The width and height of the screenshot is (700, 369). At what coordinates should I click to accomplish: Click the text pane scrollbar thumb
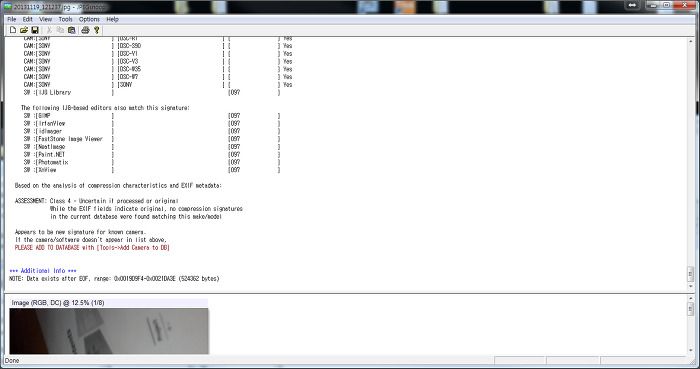[691, 273]
